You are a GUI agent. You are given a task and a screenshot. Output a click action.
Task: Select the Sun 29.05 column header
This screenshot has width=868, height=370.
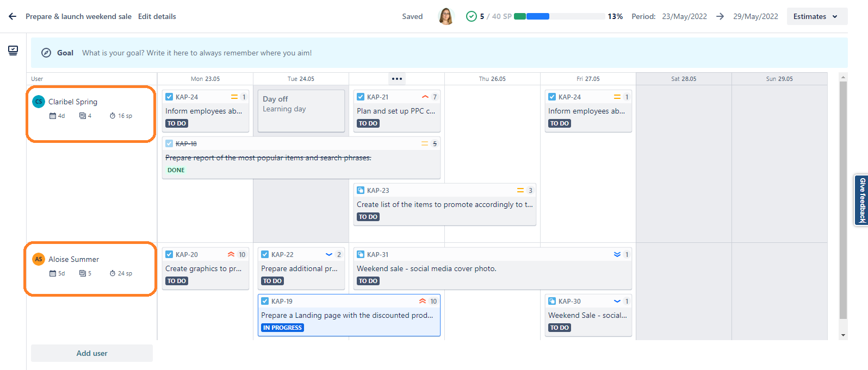pyautogui.click(x=779, y=79)
